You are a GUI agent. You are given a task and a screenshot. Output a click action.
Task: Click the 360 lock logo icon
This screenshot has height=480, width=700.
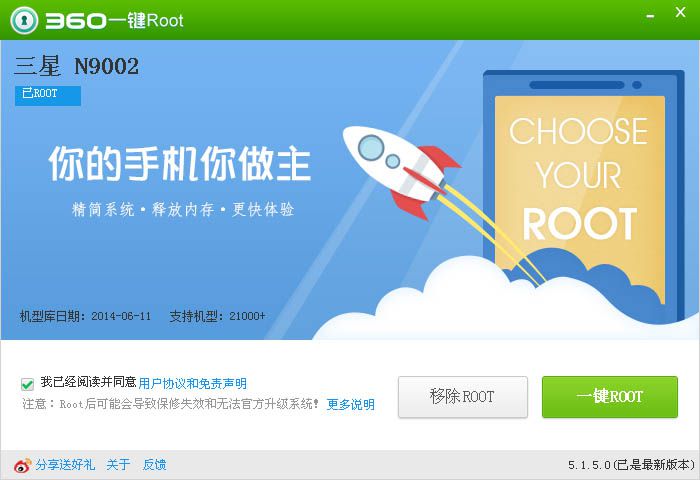tap(24, 21)
